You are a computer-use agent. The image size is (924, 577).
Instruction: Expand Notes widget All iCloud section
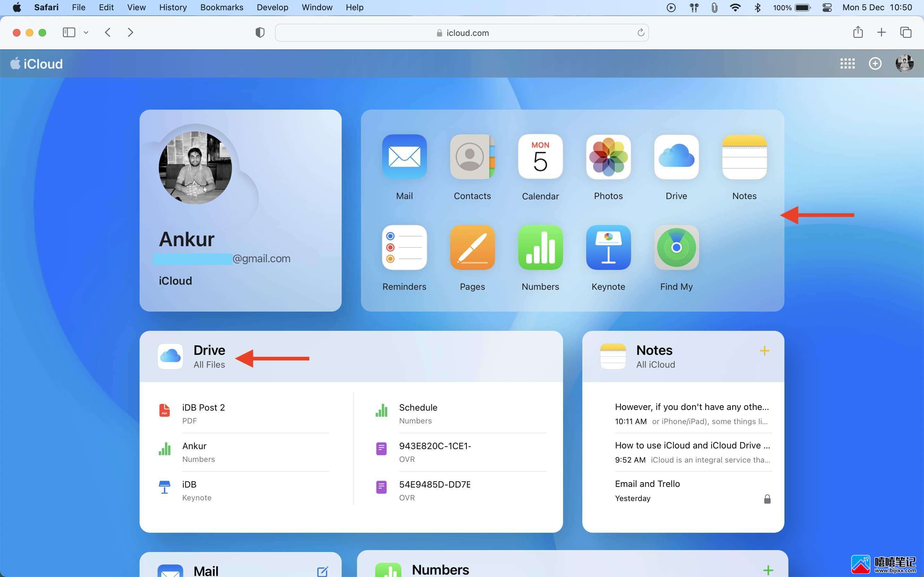point(655,364)
